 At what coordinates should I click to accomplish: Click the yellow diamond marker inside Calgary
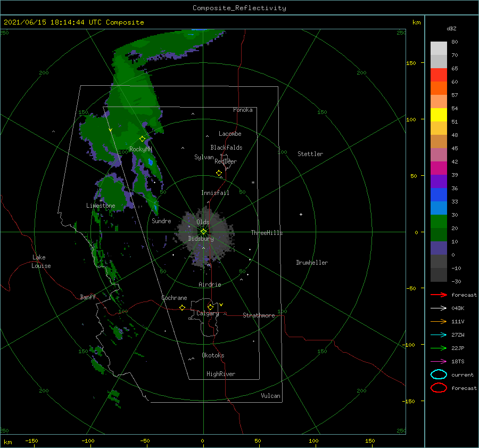pos(210,307)
